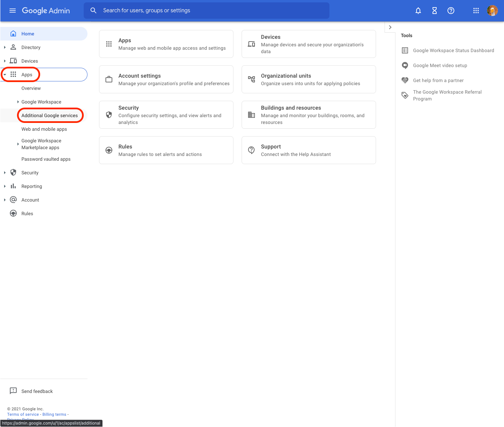Screen dimensions: 504x427
Task: Click the Home icon in the sidebar
Action: click(x=13, y=33)
